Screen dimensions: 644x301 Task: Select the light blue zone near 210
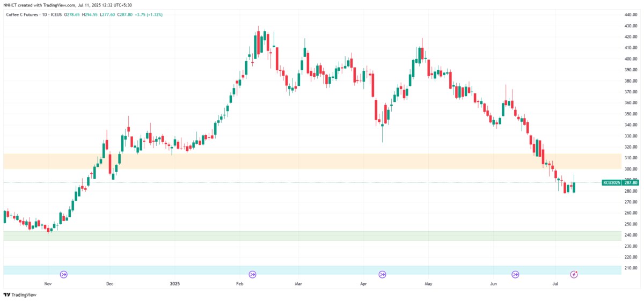coord(268,268)
